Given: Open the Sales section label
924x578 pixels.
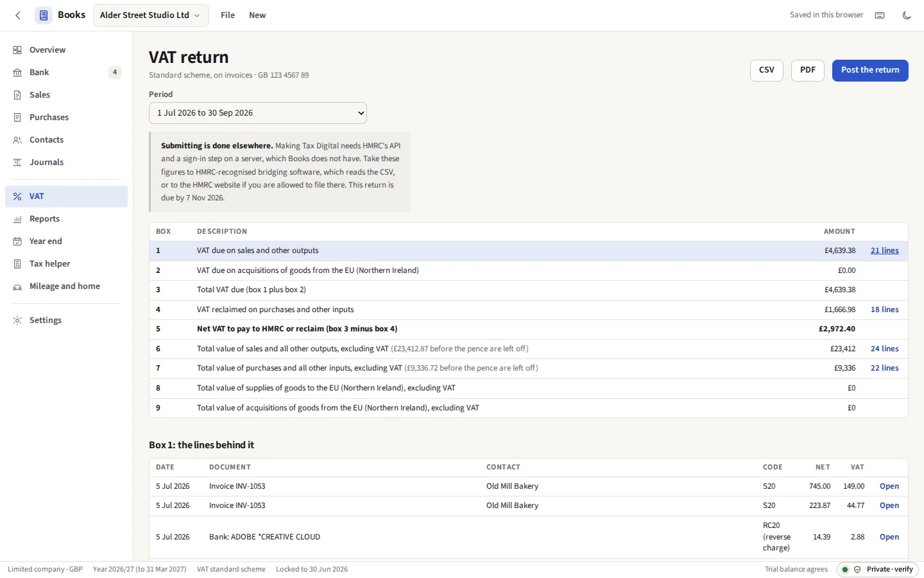Looking at the screenshot, I should click(40, 95).
